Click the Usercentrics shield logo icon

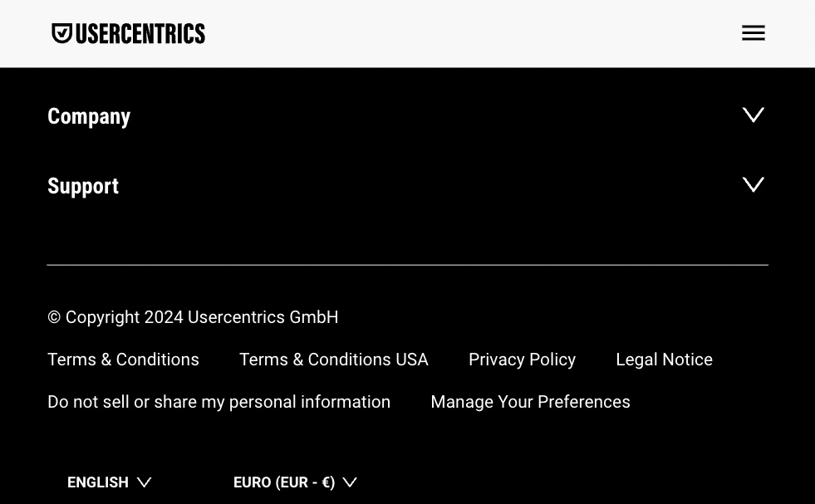(x=61, y=33)
